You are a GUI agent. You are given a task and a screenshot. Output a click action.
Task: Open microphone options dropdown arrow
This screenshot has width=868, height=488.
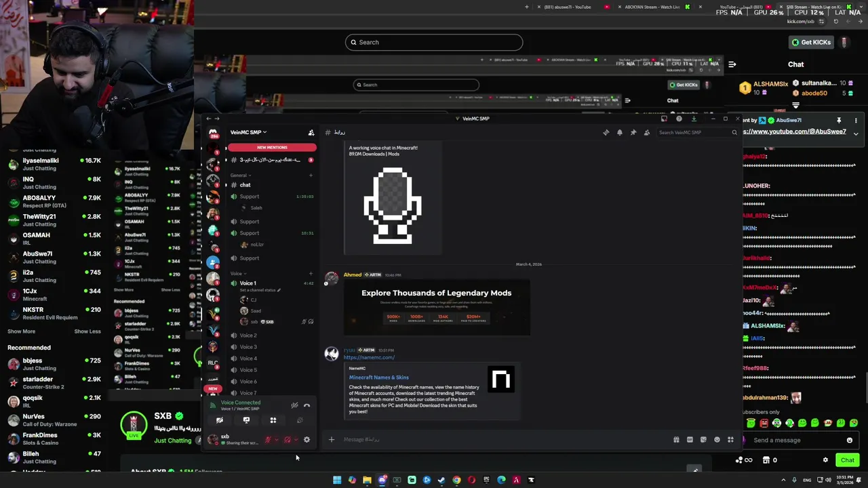[x=276, y=440]
